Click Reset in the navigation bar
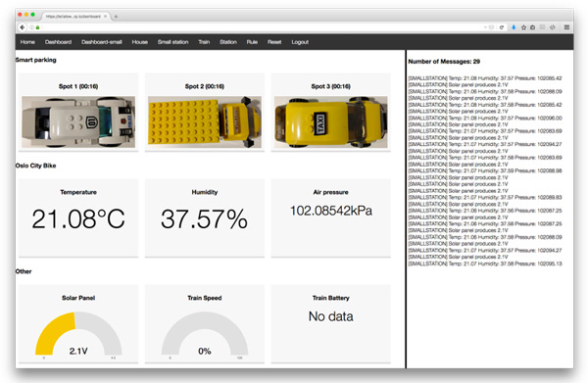The width and height of the screenshot is (588, 383). 274,42
